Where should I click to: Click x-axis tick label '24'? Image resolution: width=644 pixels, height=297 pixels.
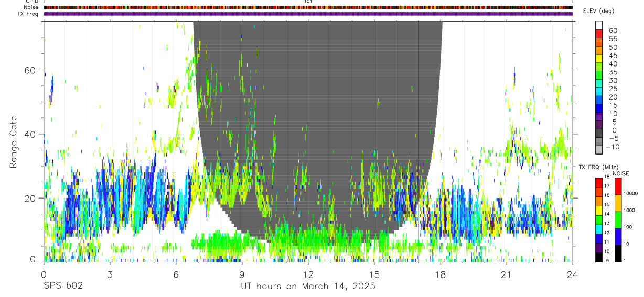(573, 274)
